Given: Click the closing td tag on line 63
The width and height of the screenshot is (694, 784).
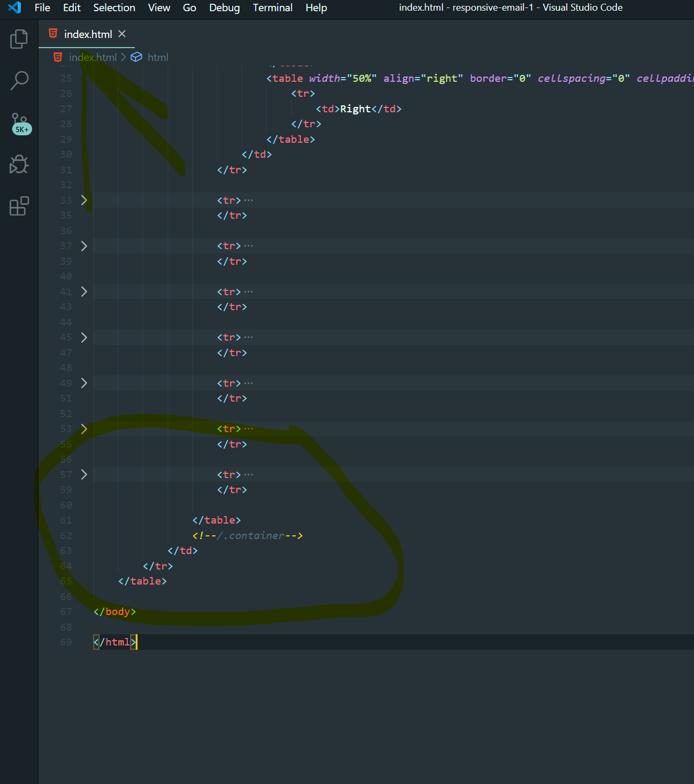Looking at the screenshot, I should [182, 550].
